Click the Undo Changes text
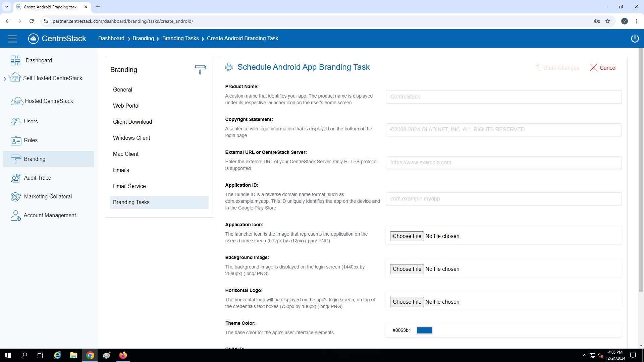Viewport: 644px width, 362px height. [x=561, y=68]
